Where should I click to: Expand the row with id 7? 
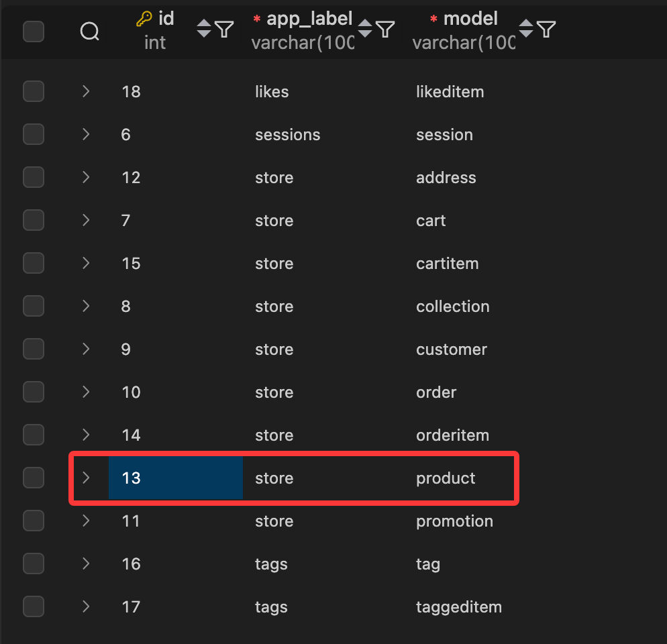pos(86,220)
